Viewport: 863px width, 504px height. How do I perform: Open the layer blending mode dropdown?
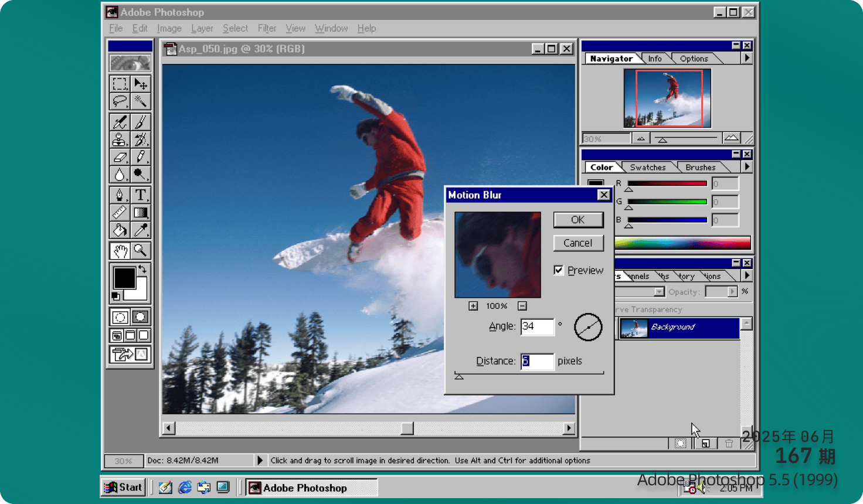tap(659, 292)
